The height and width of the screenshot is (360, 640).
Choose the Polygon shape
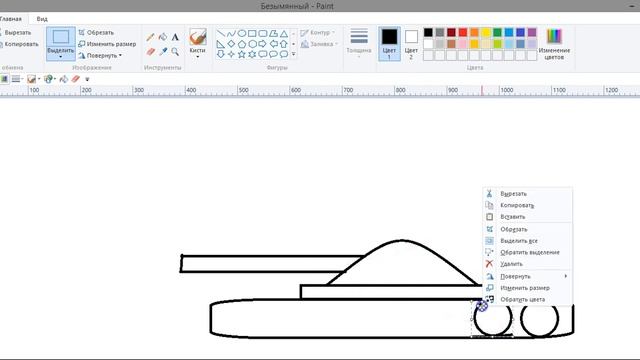coord(273,33)
